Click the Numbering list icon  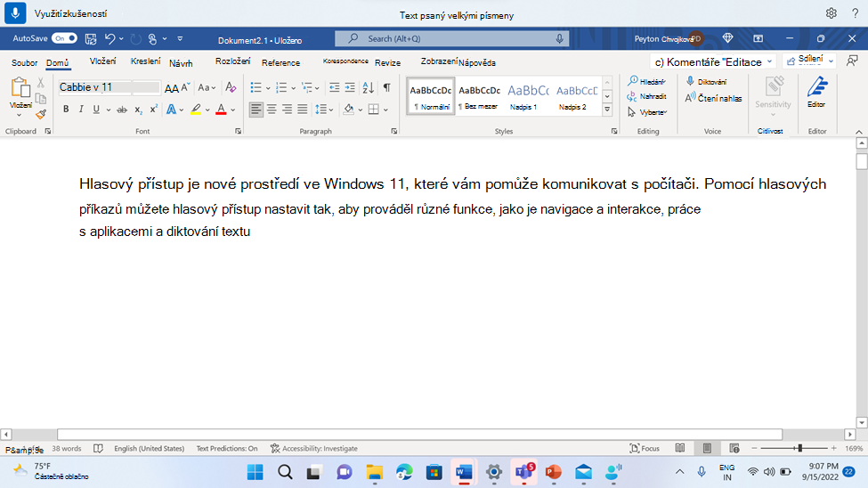tap(281, 87)
